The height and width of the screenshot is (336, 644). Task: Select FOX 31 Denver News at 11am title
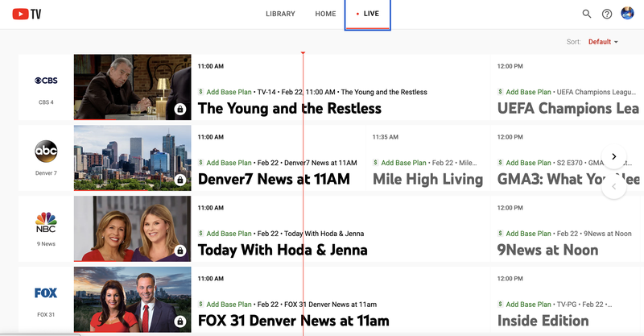tap(294, 321)
